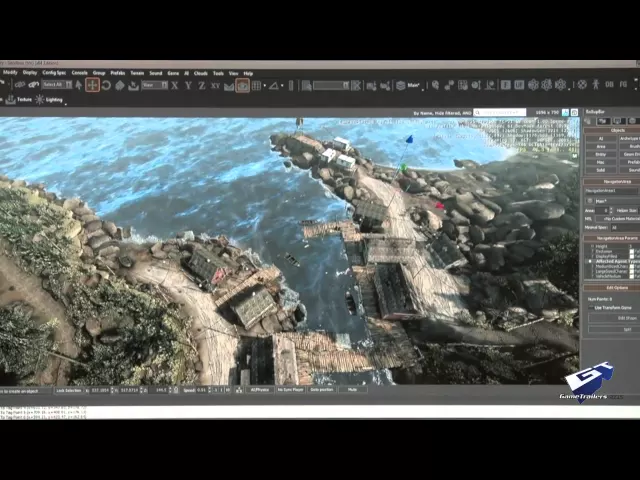Enable Follow Terrain constraint icon
This screenshot has height=480, width=640.
point(229,85)
